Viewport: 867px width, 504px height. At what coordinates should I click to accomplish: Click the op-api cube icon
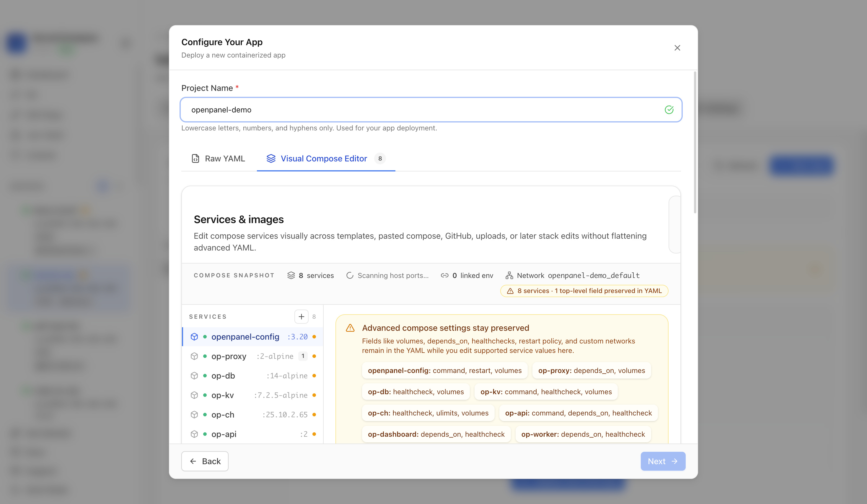194,434
